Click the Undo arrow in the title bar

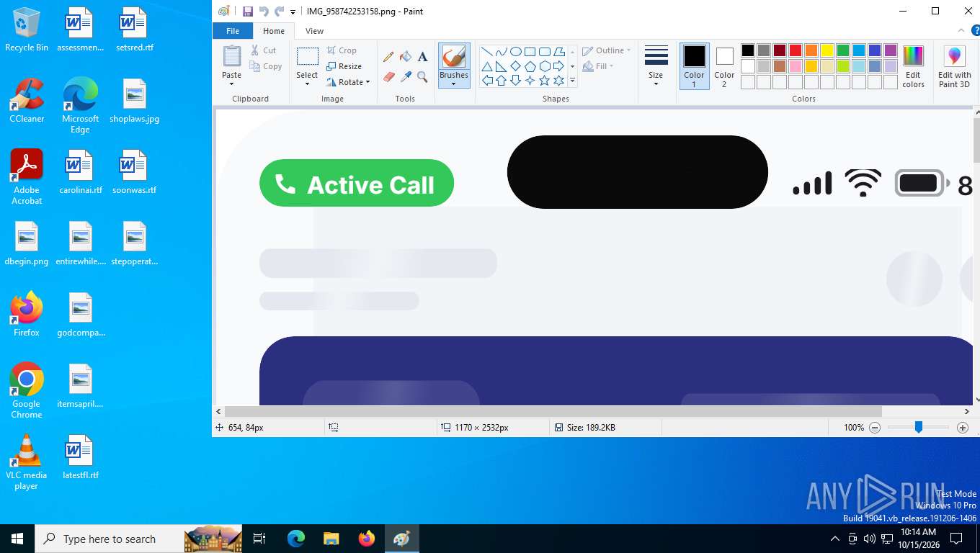(264, 11)
